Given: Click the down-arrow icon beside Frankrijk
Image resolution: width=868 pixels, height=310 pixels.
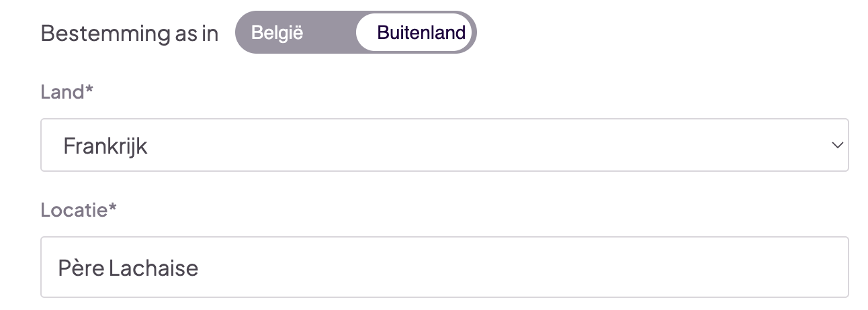Looking at the screenshot, I should [836, 145].
